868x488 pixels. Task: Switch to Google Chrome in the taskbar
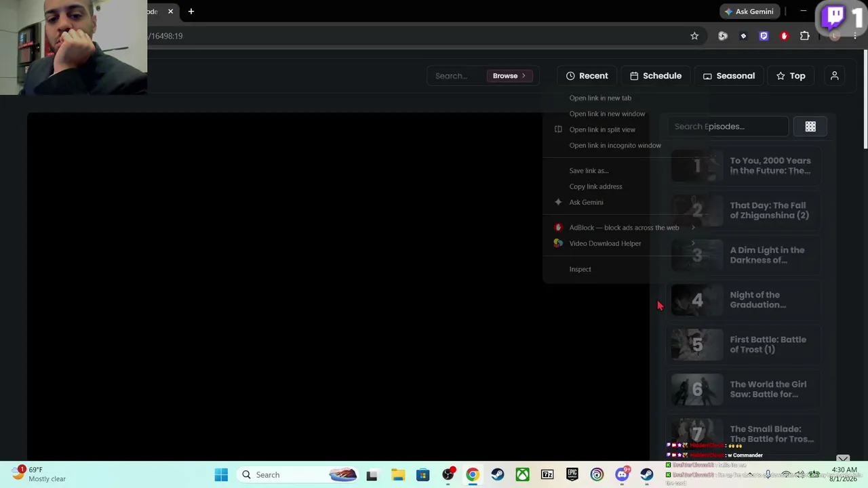click(x=473, y=475)
